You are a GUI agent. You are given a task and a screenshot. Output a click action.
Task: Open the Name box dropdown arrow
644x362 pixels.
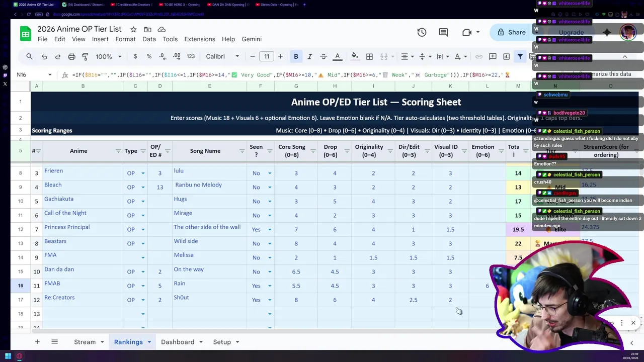(50, 75)
